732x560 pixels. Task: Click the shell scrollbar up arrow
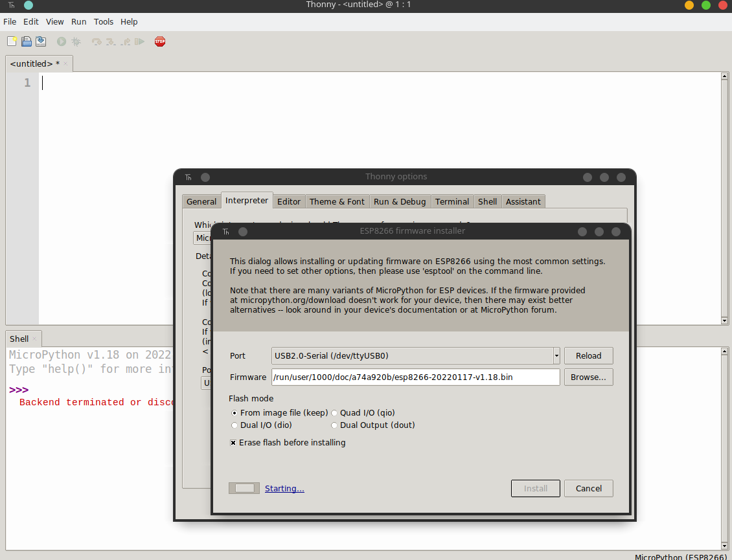coord(724,352)
